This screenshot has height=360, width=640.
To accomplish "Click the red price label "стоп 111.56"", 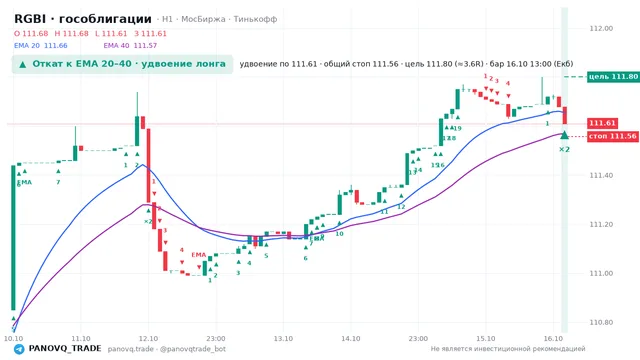I will (613, 136).
